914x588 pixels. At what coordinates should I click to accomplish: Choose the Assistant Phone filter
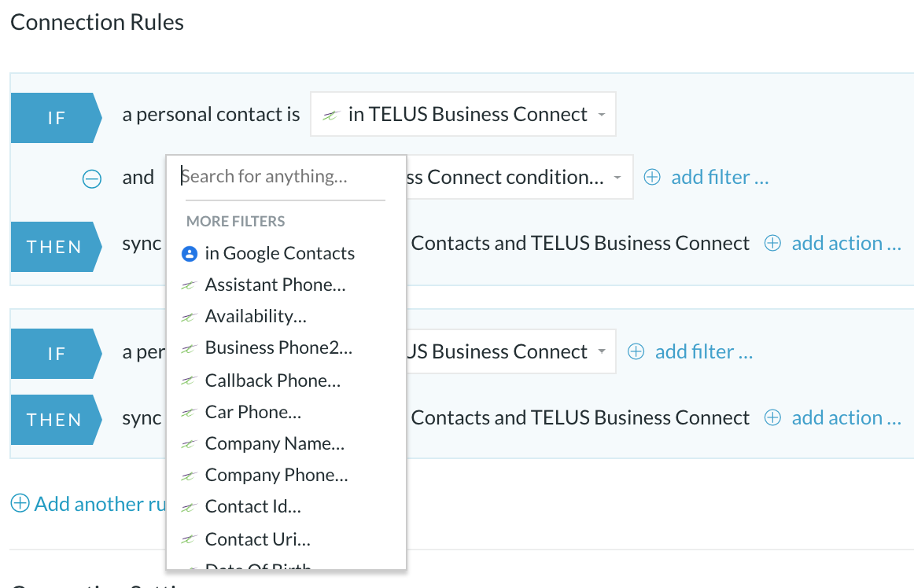(275, 285)
